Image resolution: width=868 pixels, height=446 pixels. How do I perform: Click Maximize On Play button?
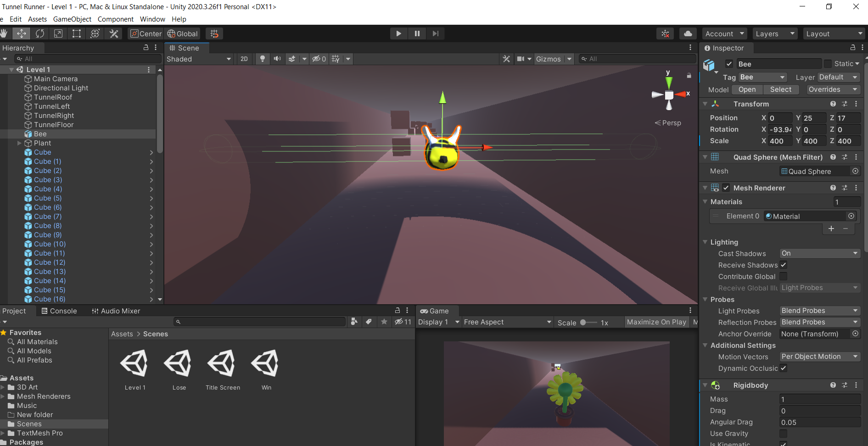[x=656, y=322]
